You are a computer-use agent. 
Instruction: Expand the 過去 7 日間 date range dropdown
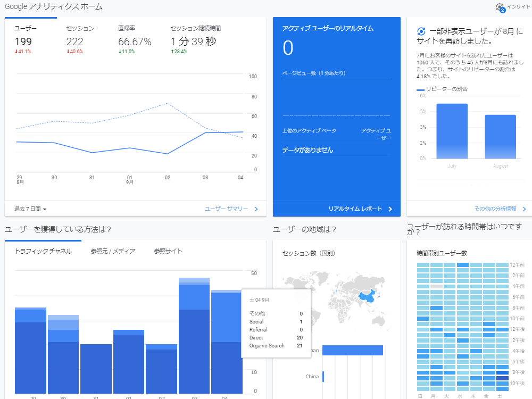point(30,209)
